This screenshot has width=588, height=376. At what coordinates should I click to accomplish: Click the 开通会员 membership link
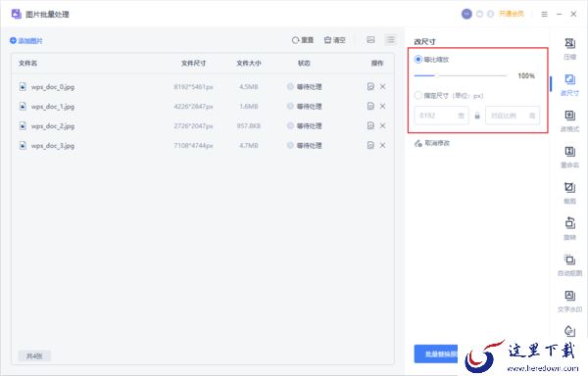[512, 14]
